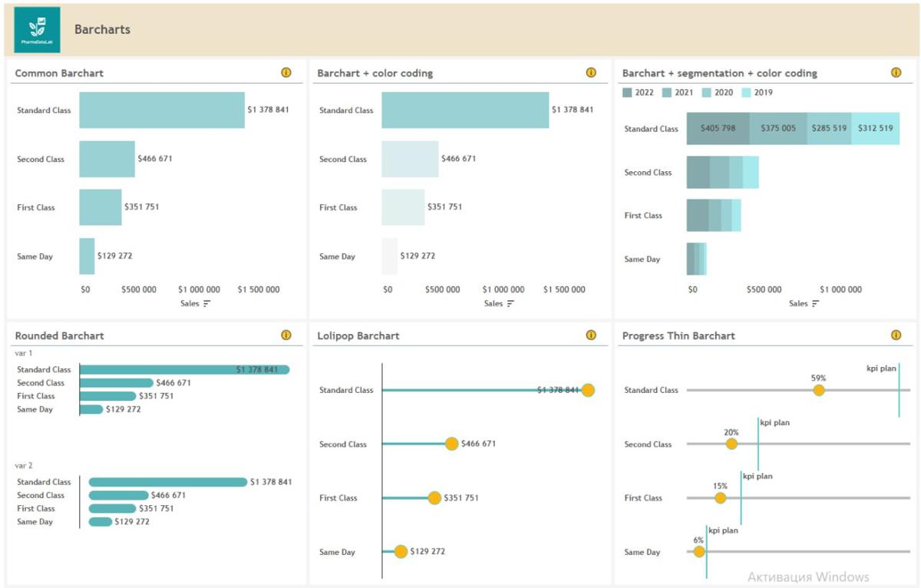The height and width of the screenshot is (588, 921).
Task: Open info icon on Progress Thin Barchart
Action: (x=896, y=335)
